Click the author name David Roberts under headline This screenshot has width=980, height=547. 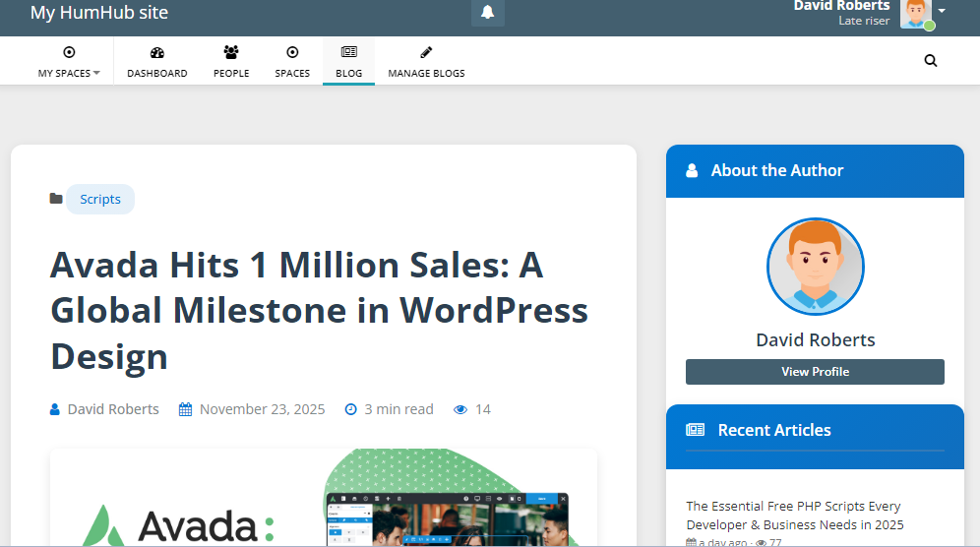pyautogui.click(x=113, y=409)
